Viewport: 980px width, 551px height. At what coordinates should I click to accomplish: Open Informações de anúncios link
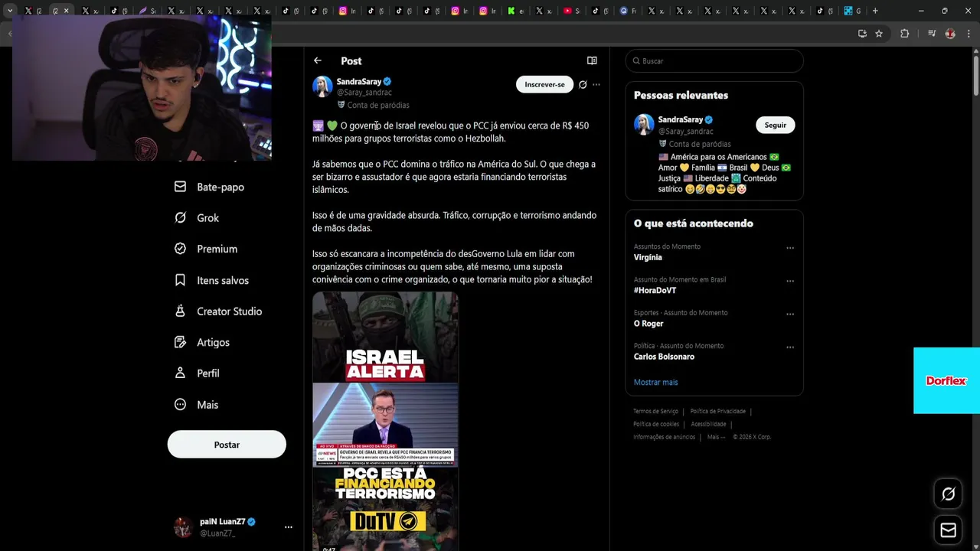point(664,437)
